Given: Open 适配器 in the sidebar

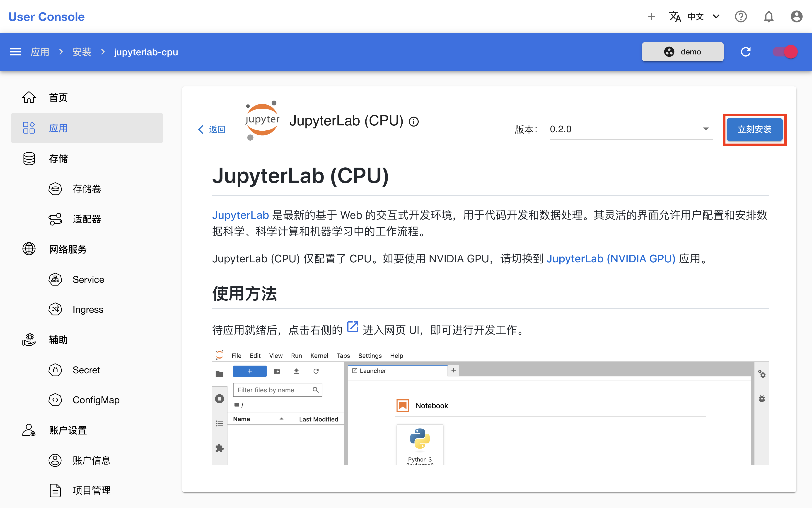Looking at the screenshot, I should 87,219.
